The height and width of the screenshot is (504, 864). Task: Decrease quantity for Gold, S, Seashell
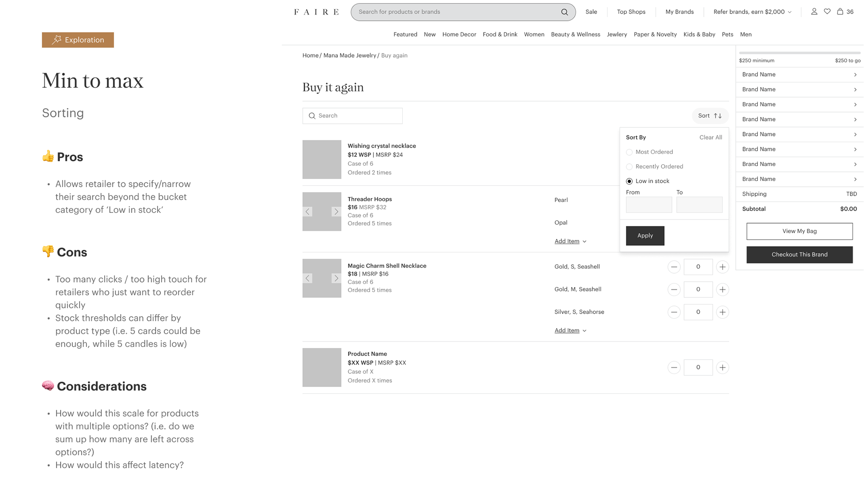[x=674, y=267]
